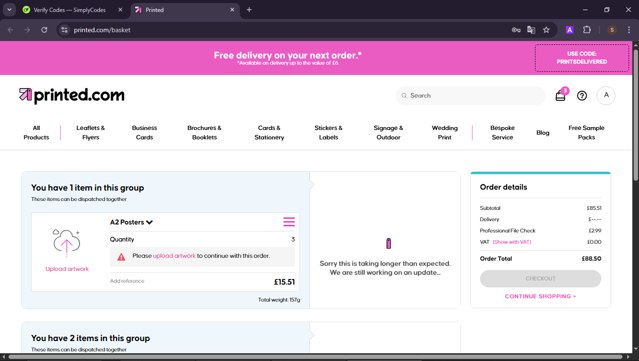Open the help question mark icon
The height and width of the screenshot is (361, 639).
582,96
